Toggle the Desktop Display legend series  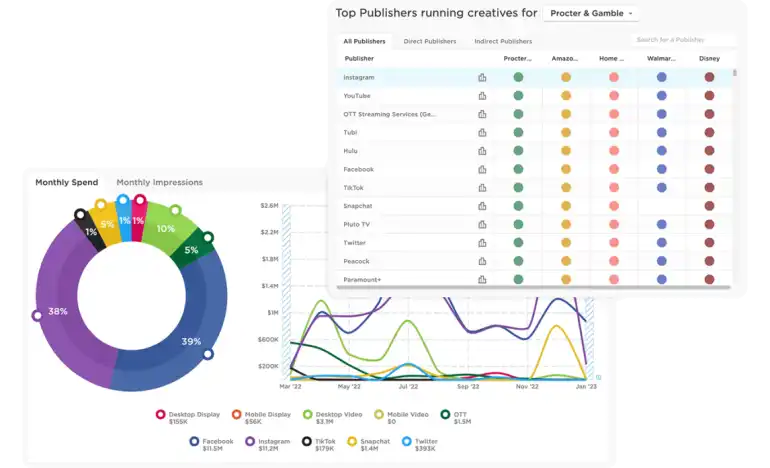[x=189, y=417]
